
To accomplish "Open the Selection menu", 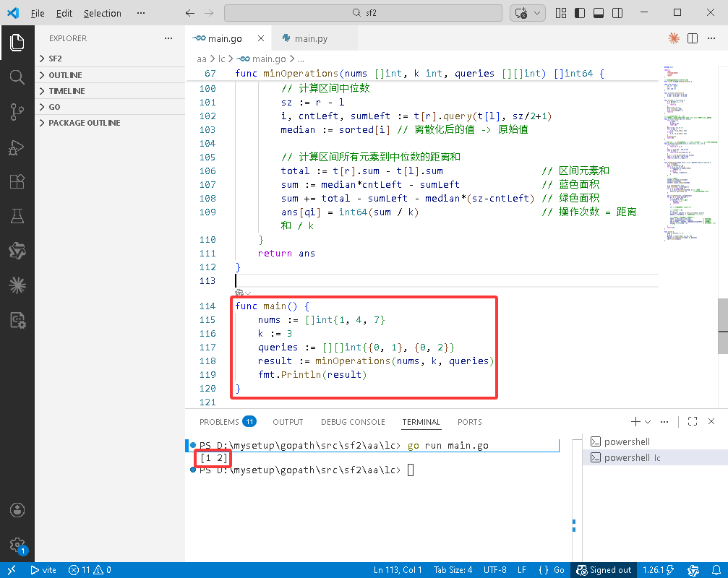I will (x=103, y=13).
